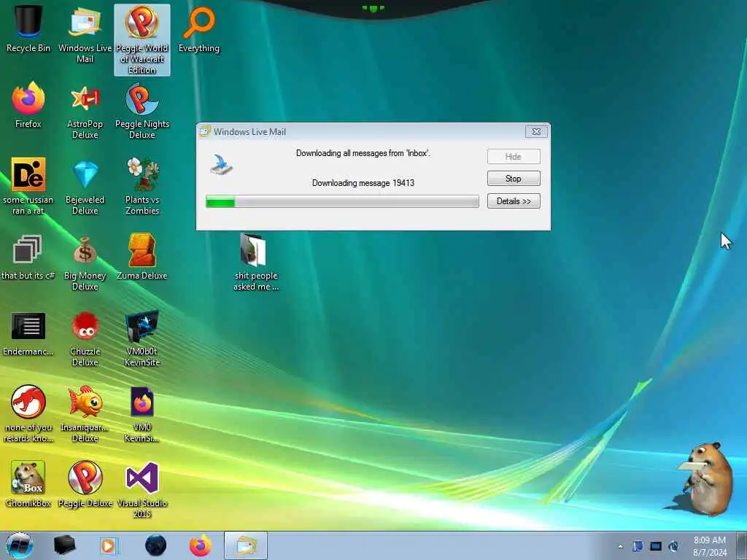Select the ChomikBox desktop icon
The image size is (747, 560).
pyautogui.click(x=28, y=485)
